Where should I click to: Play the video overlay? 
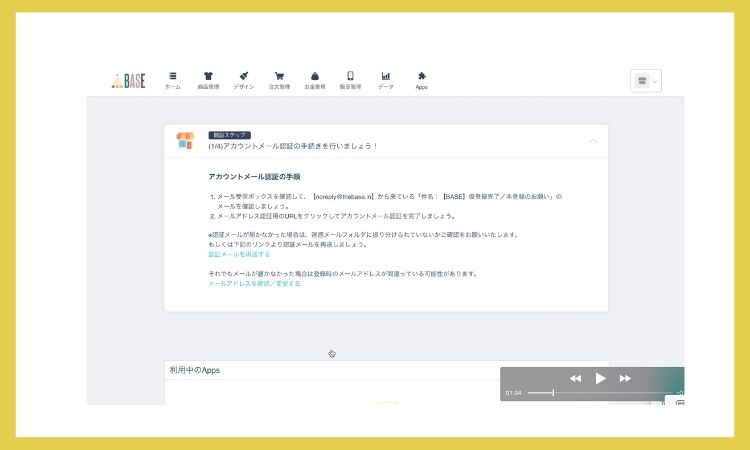(600, 378)
